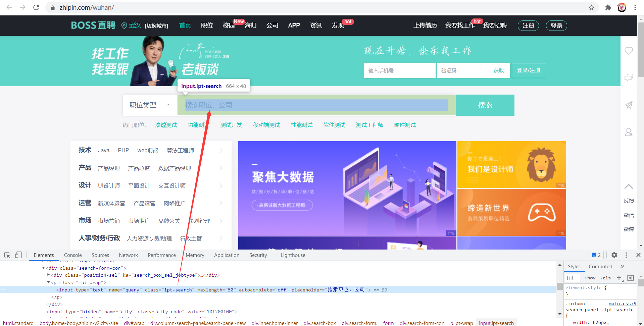The width and height of the screenshot is (644, 326).
Task: Open the DevTools issues counter badge
Action: 596,255
